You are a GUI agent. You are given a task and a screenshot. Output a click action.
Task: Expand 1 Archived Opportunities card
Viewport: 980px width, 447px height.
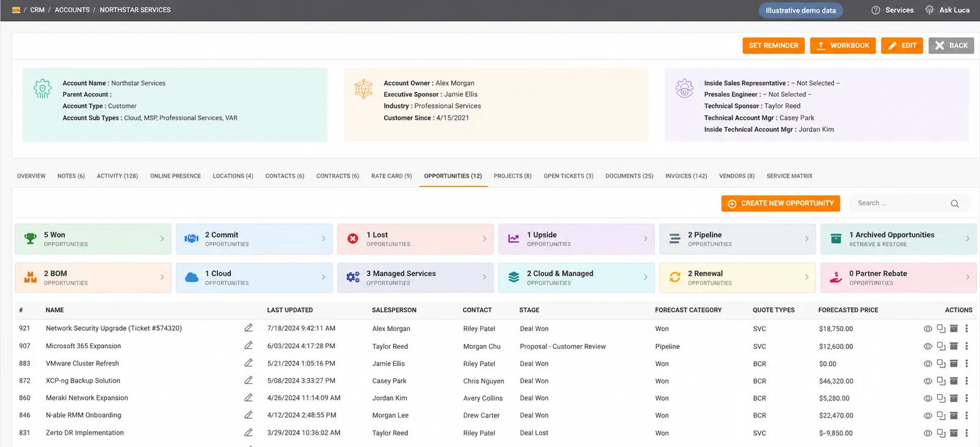coord(899,239)
